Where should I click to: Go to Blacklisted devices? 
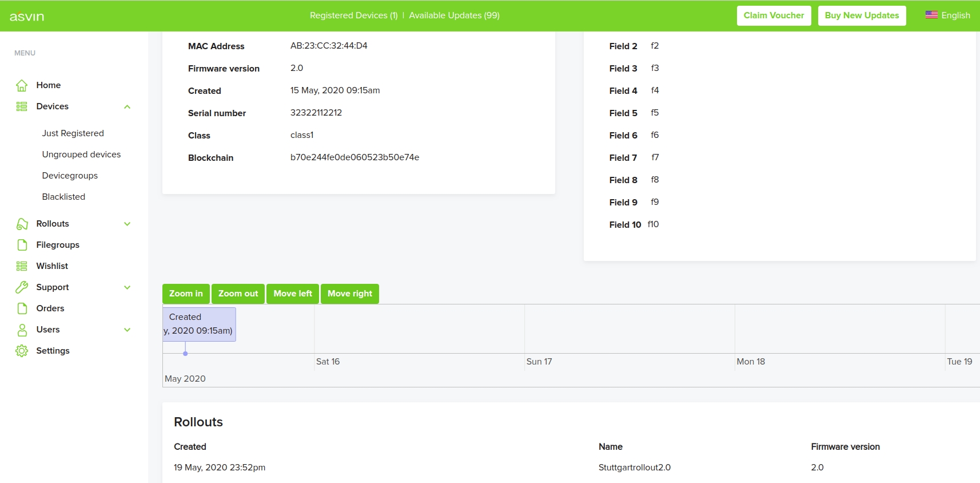tap(63, 197)
